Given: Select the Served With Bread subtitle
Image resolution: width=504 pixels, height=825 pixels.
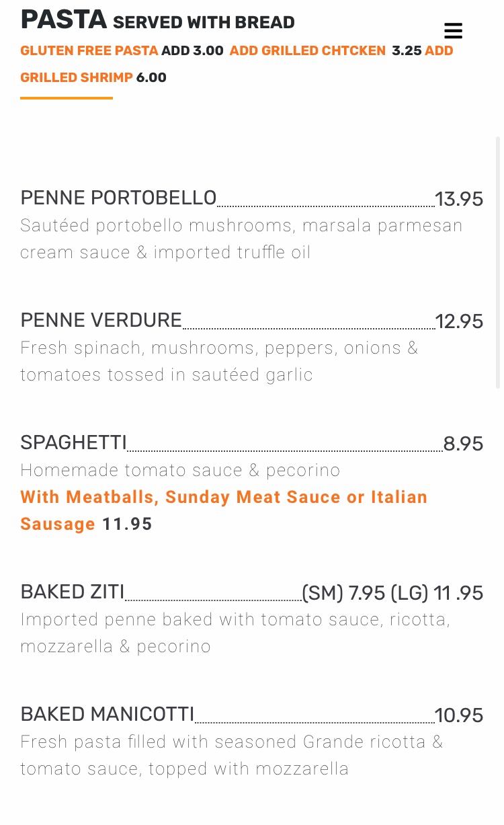Looking at the screenshot, I should 204,22.
